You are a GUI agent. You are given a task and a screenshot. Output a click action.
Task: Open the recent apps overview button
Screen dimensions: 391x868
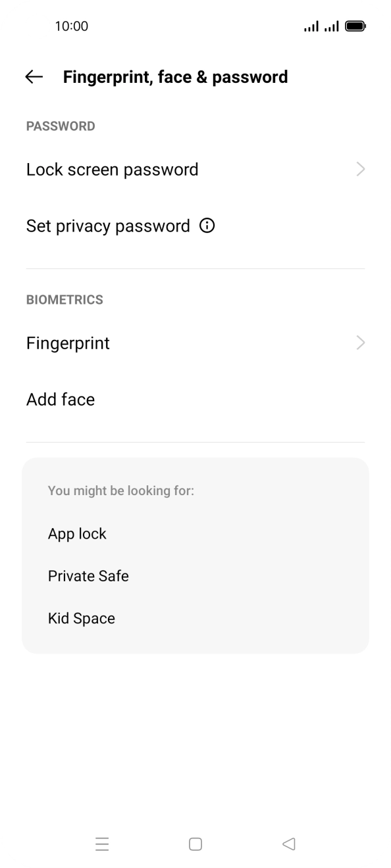click(x=103, y=844)
